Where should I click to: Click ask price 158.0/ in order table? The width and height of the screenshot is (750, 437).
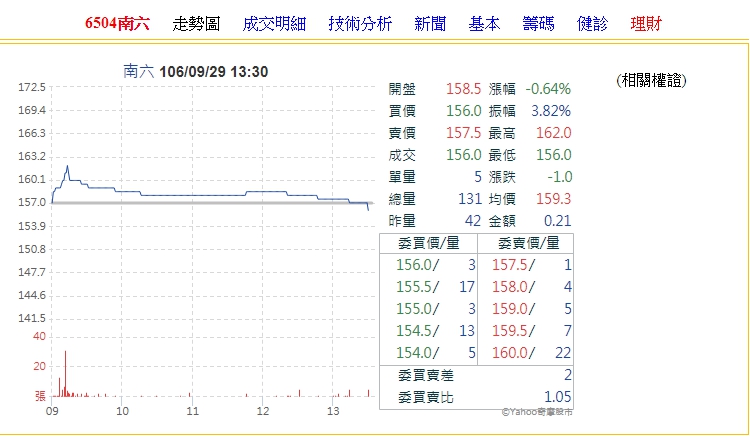514,287
